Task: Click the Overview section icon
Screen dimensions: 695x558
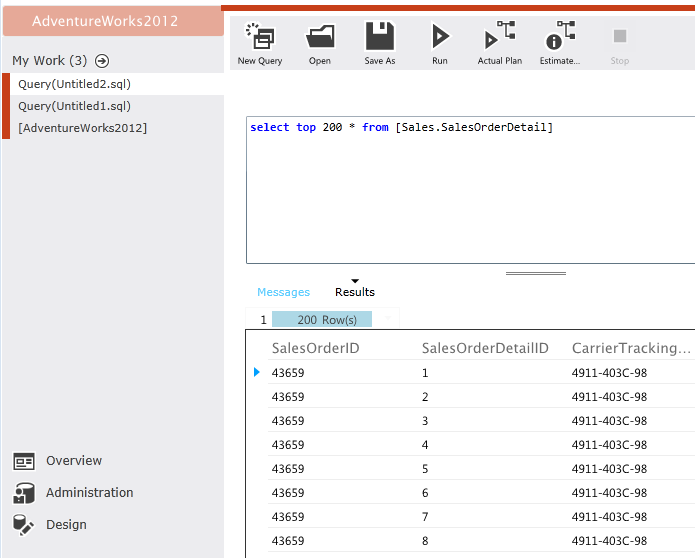Action: point(24,461)
